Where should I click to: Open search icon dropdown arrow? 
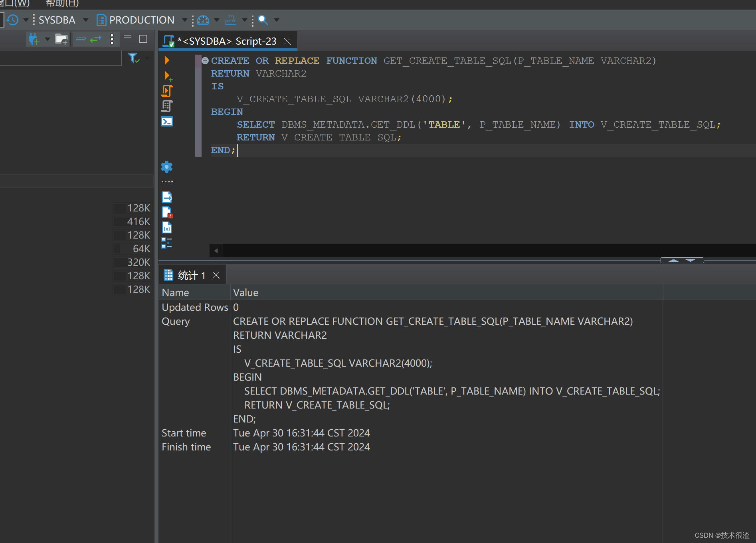pos(276,20)
